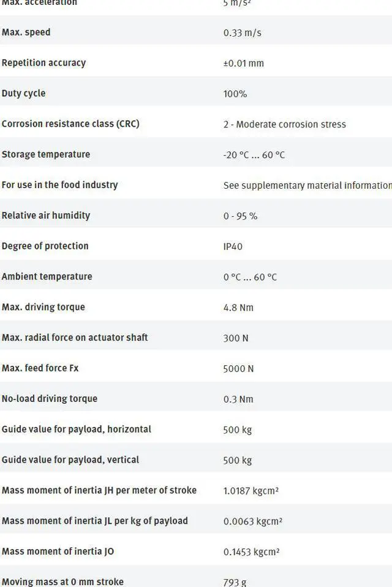392x587 pixels.
Task: Click the Repetition accuracy row label
Action: [x=43, y=63]
